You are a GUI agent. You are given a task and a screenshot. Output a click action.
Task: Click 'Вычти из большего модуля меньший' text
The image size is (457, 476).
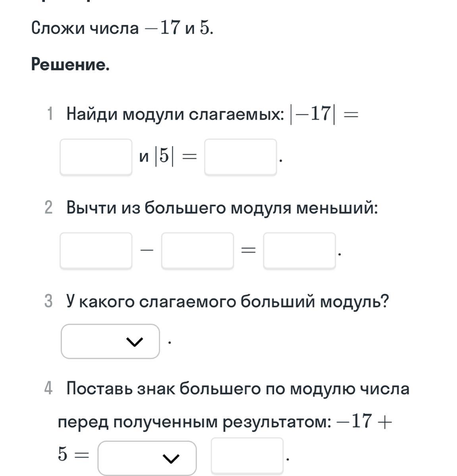point(222,207)
